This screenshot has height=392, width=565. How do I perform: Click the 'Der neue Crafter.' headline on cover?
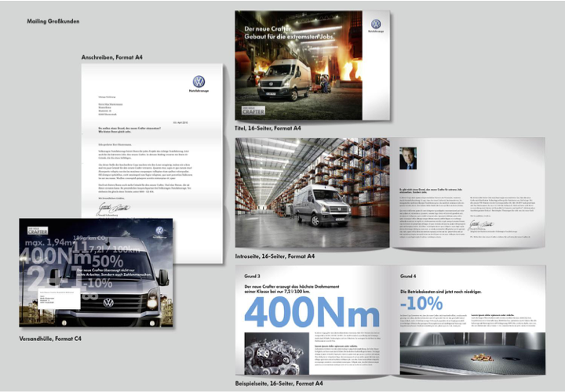coord(268,29)
